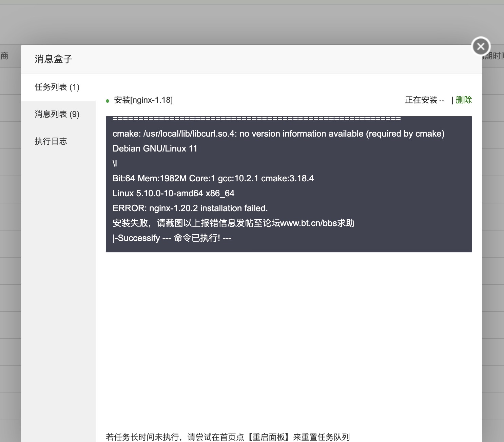Close the 消息盒子 dialog
This screenshot has height=442, width=504.
[481, 46]
